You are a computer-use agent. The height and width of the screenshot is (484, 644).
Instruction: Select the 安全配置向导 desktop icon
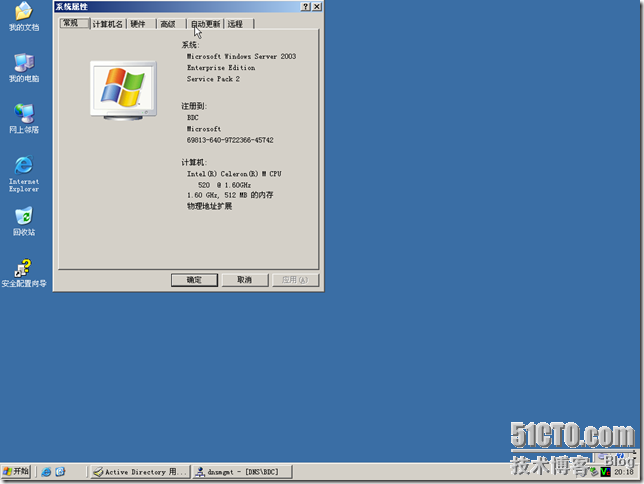tap(24, 273)
